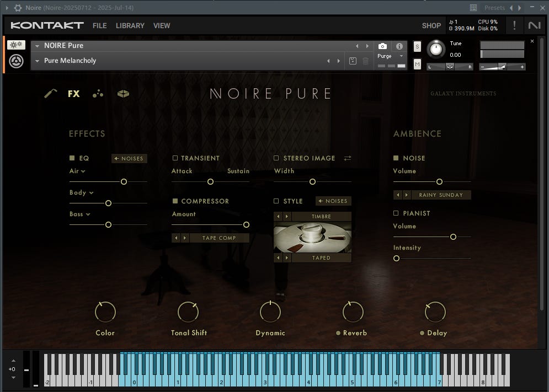Open the Pure Melancholy snapshot dropdown

pyautogui.click(x=37, y=61)
